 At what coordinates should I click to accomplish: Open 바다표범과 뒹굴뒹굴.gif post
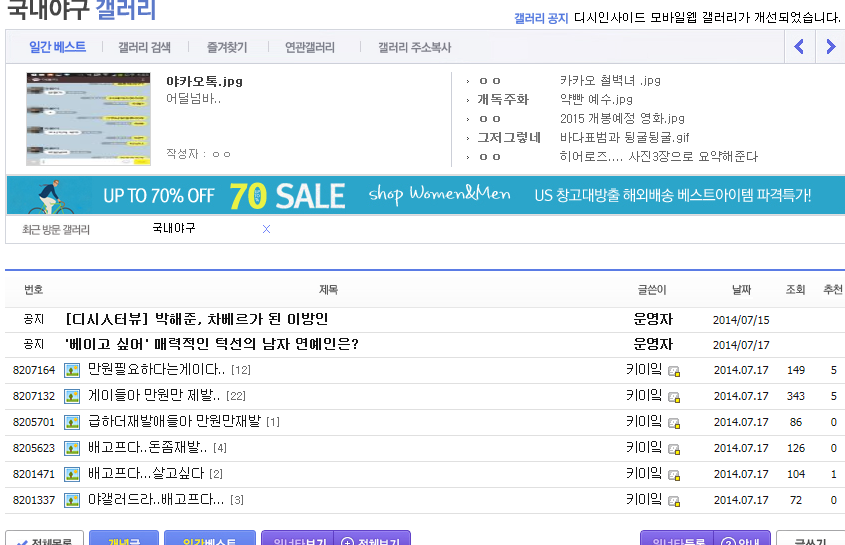pos(625,137)
